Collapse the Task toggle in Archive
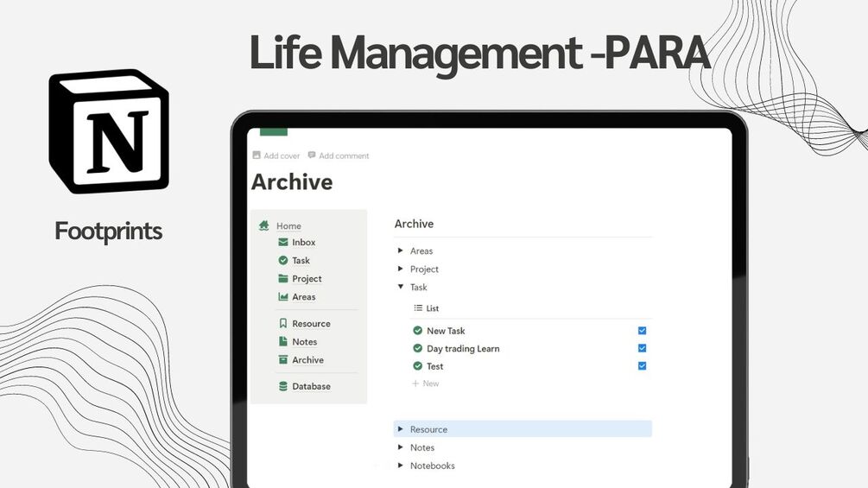Viewport: 868px width, 488px height. (400, 287)
